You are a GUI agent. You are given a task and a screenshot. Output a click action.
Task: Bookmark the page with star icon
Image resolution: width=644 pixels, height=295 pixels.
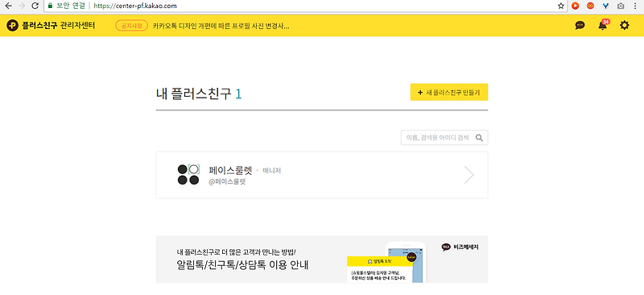(x=560, y=6)
